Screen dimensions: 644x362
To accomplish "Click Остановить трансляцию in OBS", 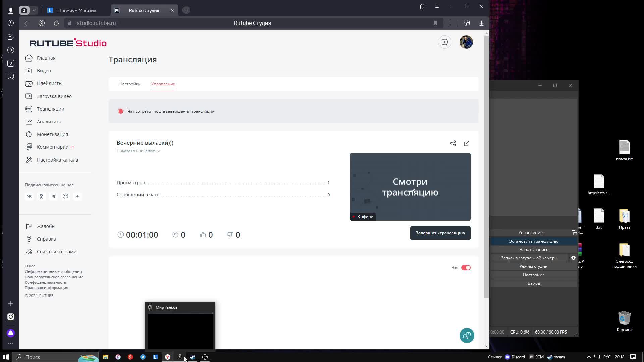I will (x=533, y=241).
